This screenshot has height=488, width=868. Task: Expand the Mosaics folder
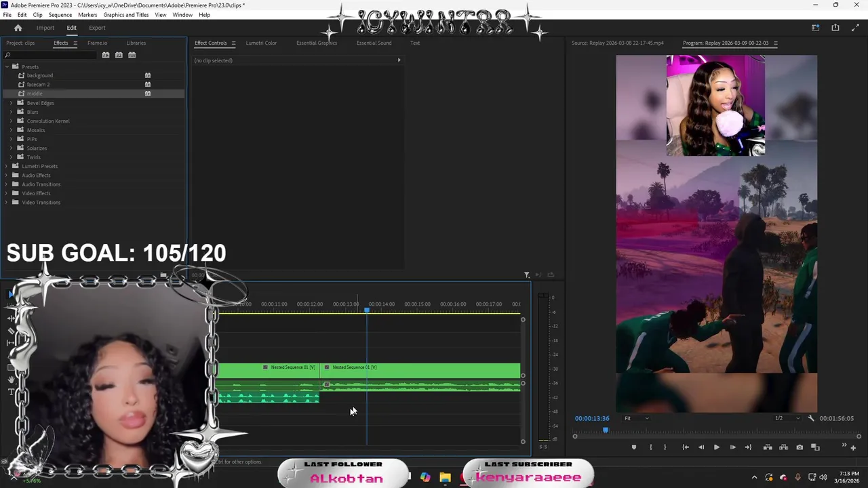tap(11, 130)
